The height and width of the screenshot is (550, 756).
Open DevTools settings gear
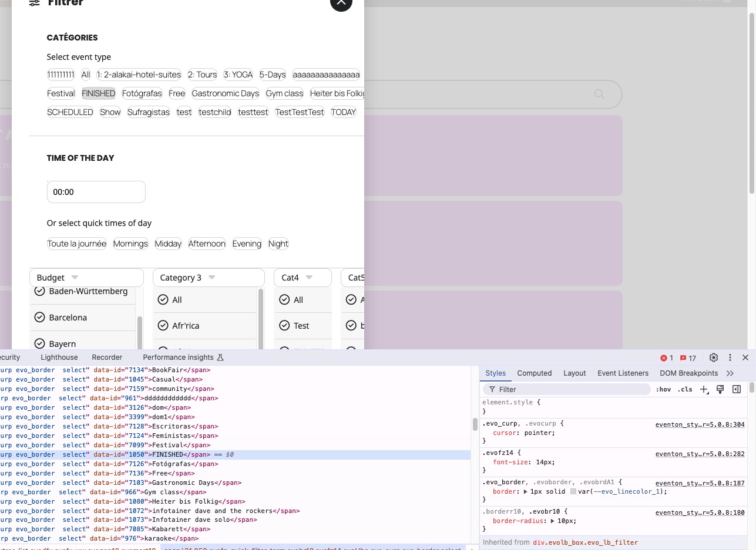click(x=714, y=357)
